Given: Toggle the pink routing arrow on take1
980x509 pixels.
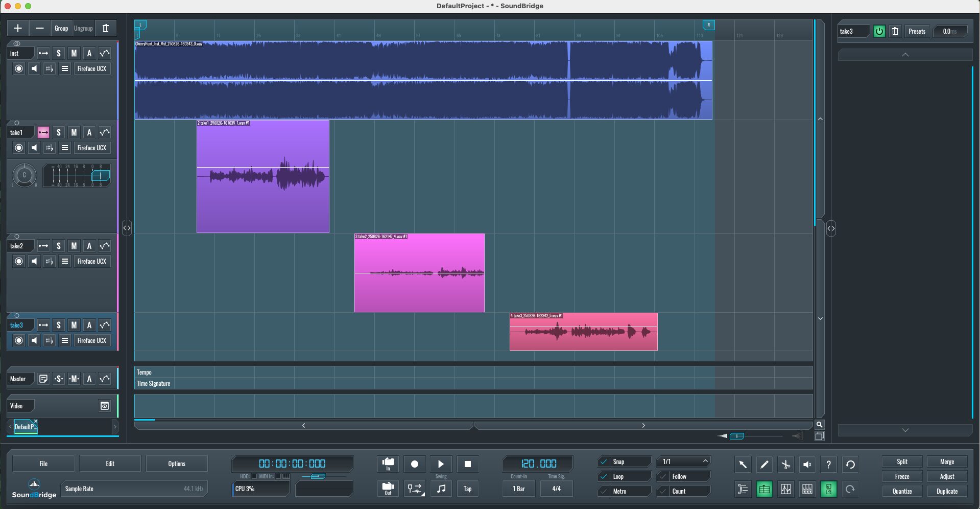Looking at the screenshot, I should [x=43, y=132].
